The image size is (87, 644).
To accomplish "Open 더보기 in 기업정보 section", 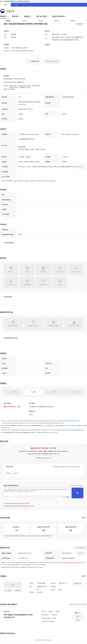I will click(x=84, y=576).
